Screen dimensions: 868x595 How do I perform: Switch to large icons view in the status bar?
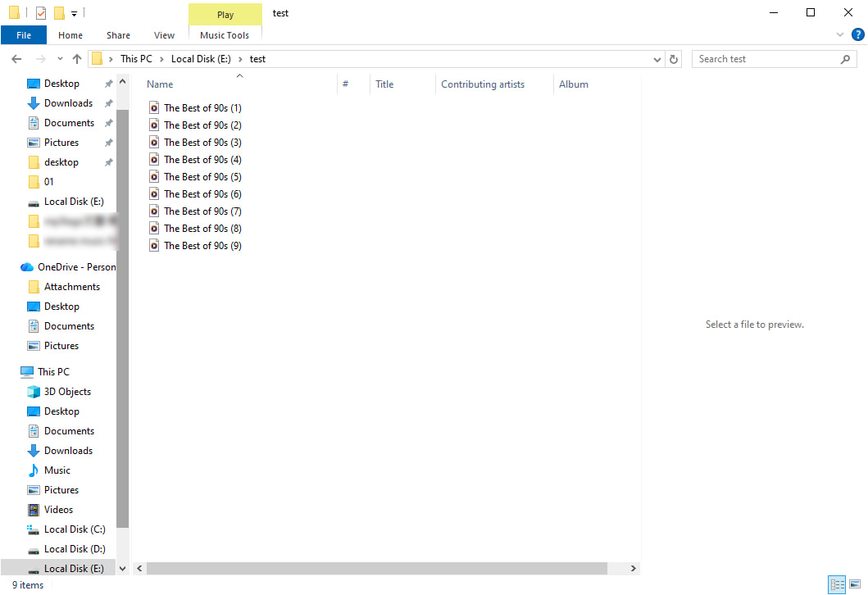click(x=855, y=584)
